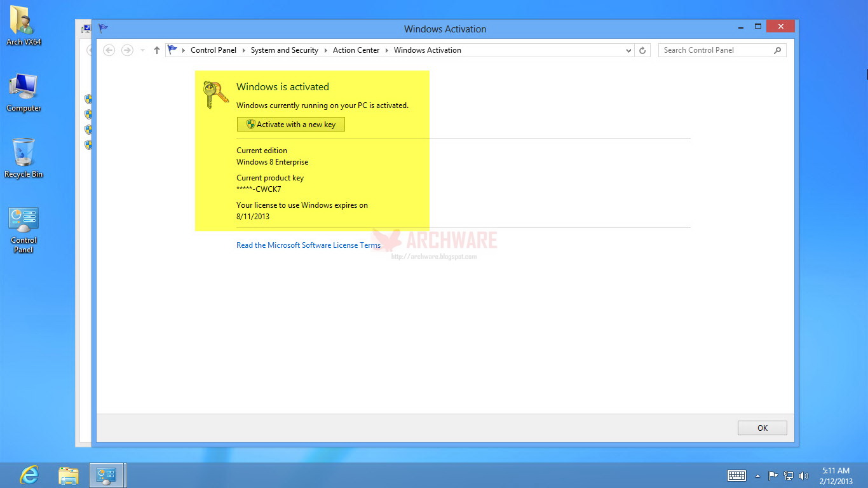Screen dimensions: 868x488
Task: Expand the root arrow before Control Panel breadcrumb
Action: 184,50
